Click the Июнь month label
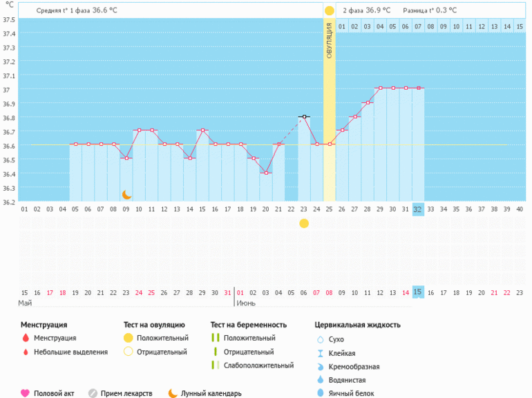This screenshot has width=532, height=398. tap(246, 303)
